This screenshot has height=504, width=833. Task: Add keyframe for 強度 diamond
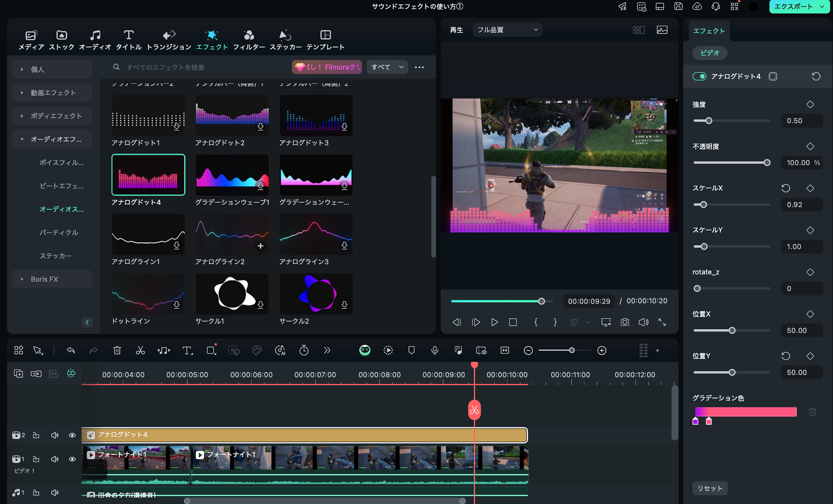[x=810, y=105]
